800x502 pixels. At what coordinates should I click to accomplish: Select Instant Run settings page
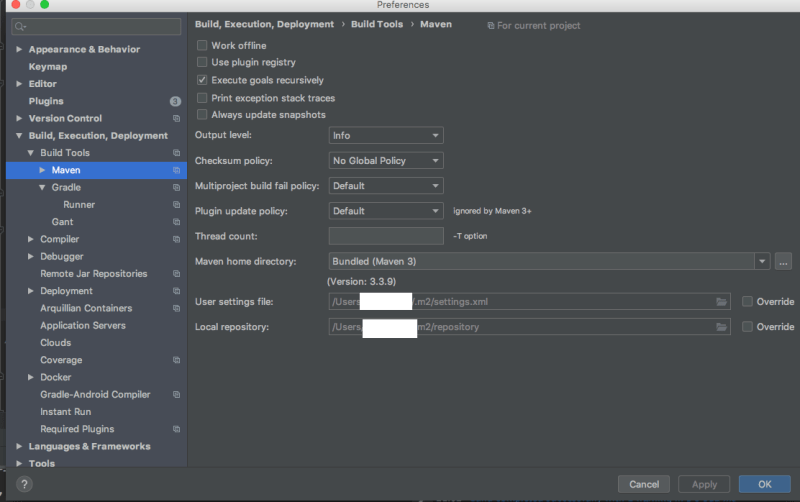66,412
